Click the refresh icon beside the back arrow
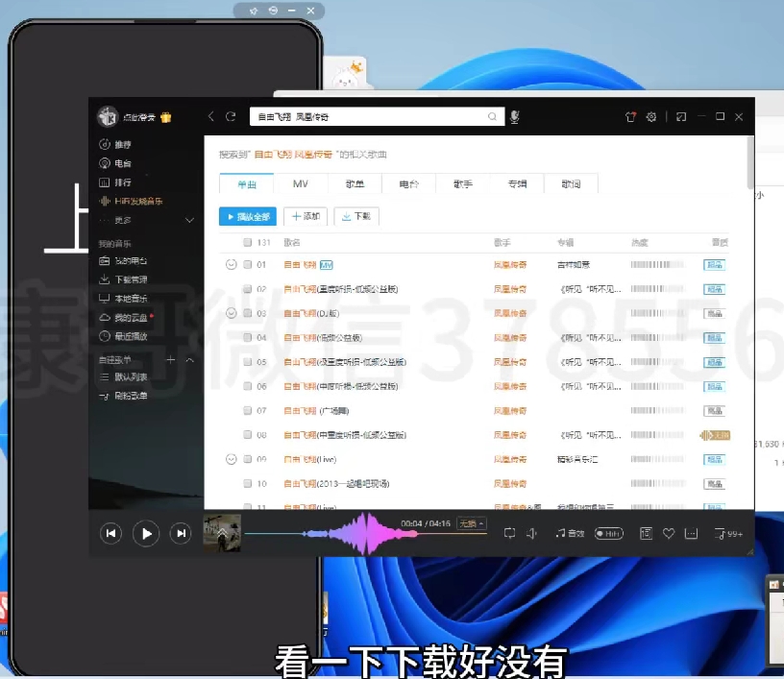Viewport: 784px width, 679px height. click(x=231, y=116)
